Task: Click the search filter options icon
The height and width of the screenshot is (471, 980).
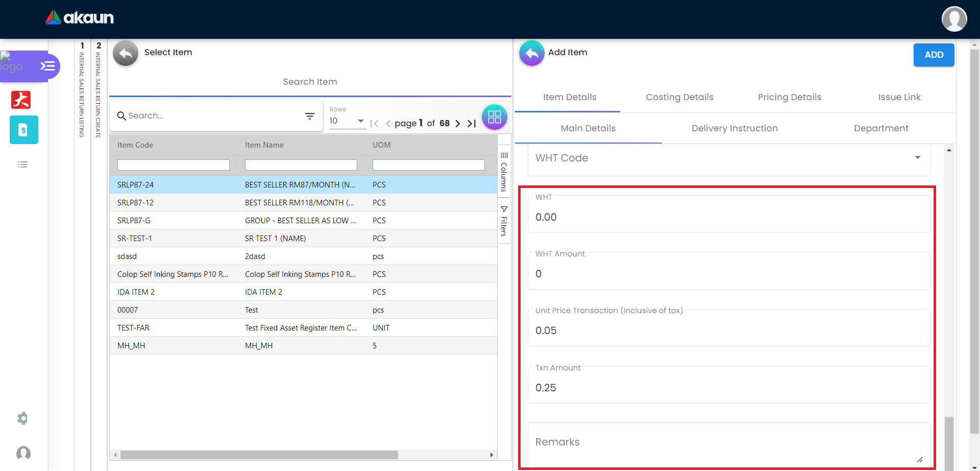Action: click(x=309, y=116)
